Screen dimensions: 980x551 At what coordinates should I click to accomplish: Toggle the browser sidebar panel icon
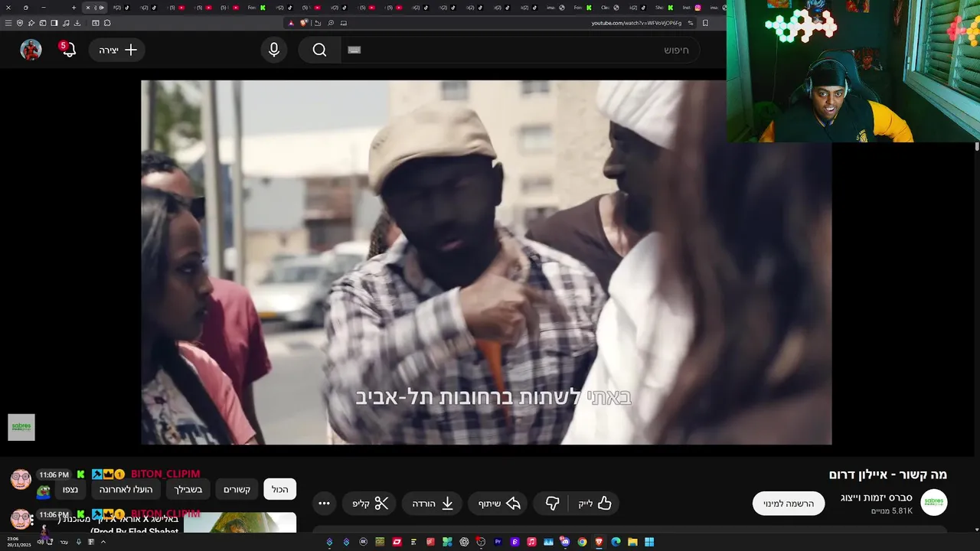pos(54,23)
